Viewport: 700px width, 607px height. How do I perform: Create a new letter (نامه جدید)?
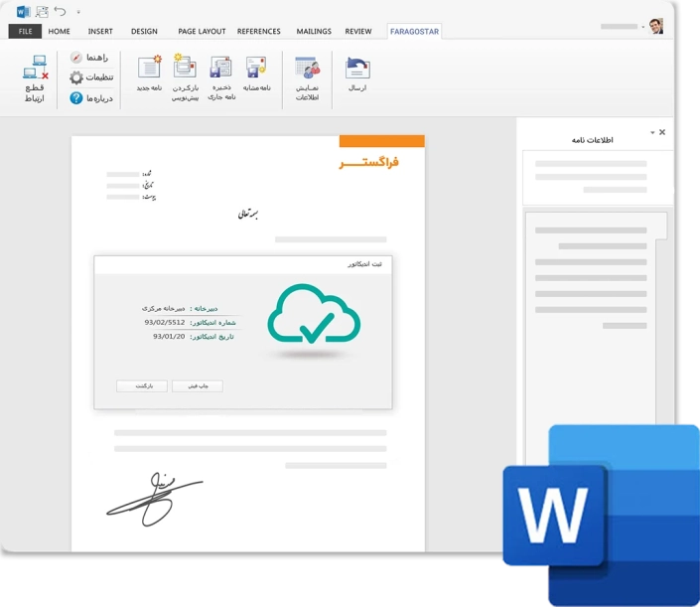point(150,67)
